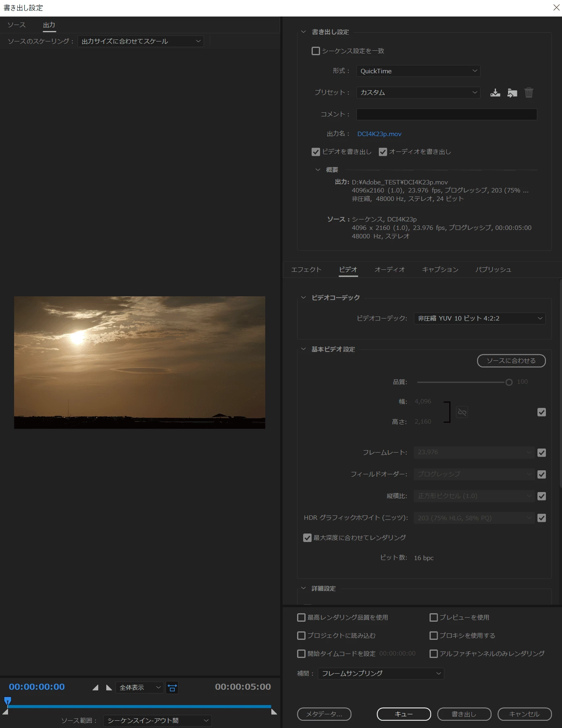Open the video codec dropdown
562x728 pixels.
coord(479,318)
